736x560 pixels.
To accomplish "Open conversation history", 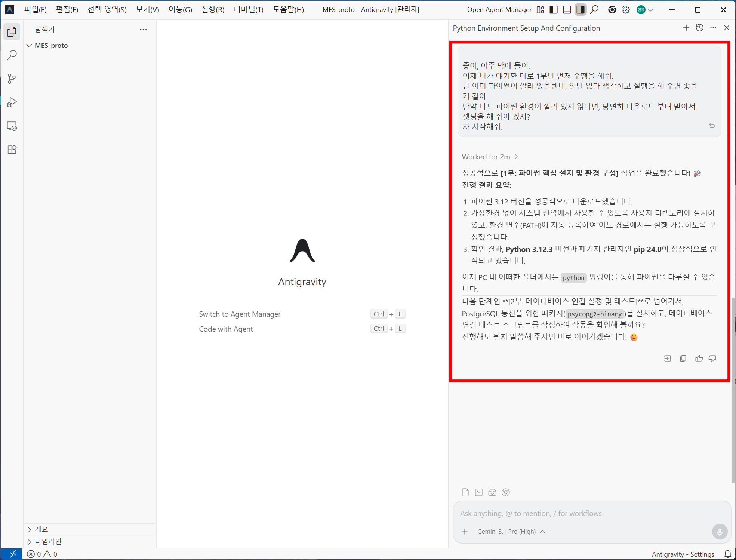I will [x=700, y=28].
